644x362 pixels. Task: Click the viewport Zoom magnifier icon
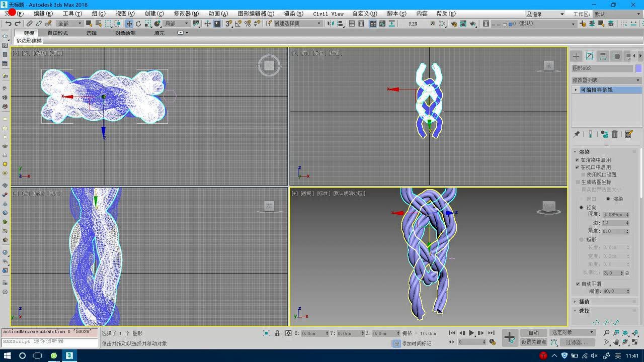tap(606, 333)
